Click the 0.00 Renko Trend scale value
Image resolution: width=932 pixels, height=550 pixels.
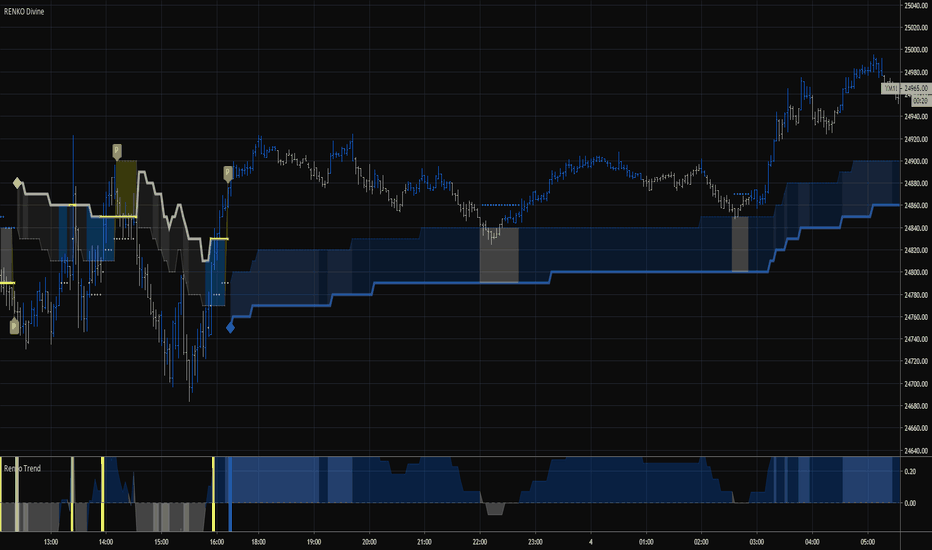910,503
